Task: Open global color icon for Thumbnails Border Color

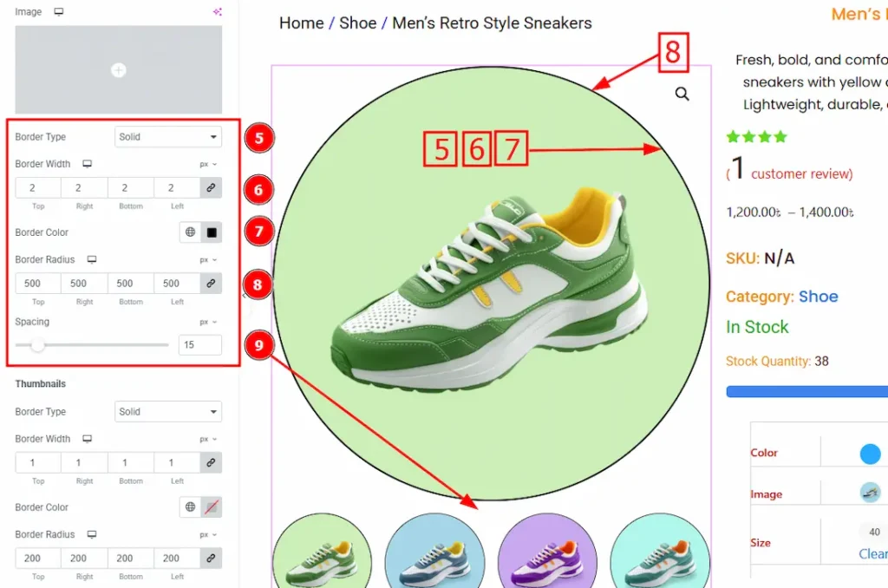Action: click(x=190, y=507)
